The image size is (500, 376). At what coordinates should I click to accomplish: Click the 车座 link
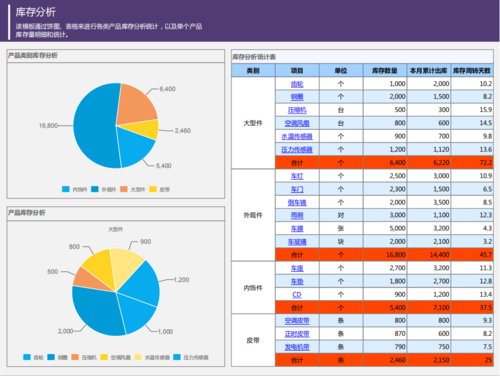[x=297, y=268]
